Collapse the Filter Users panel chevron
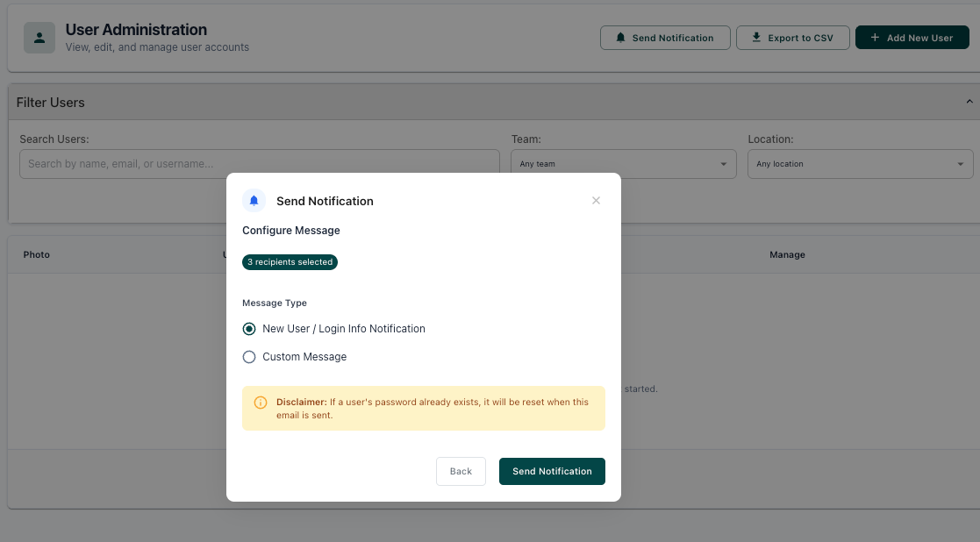Screen dimensions: 980x542 [969, 101]
